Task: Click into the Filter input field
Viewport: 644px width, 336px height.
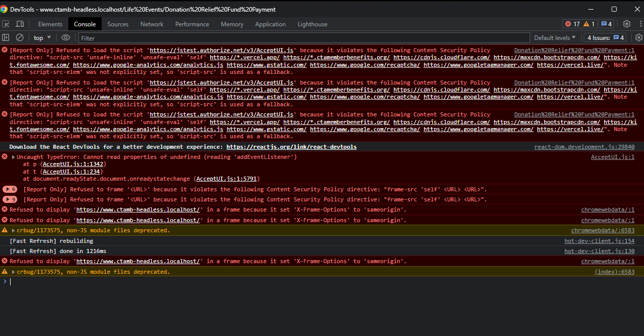Action: click(304, 37)
